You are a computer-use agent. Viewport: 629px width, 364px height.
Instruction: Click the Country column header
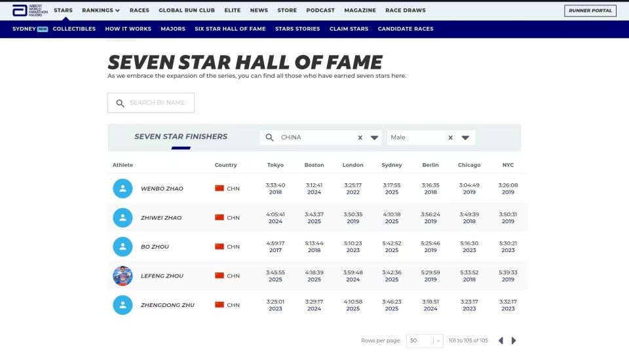pos(226,165)
